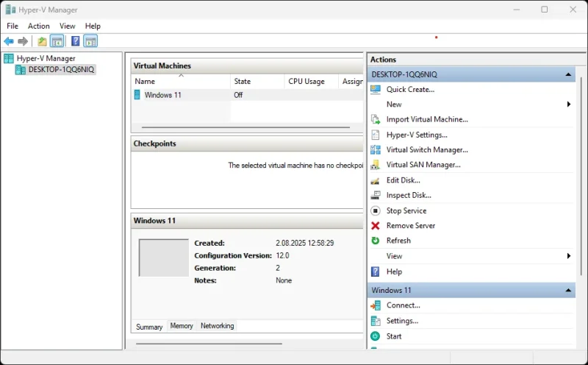Open the Action menu
This screenshot has width=588, height=365.
(x=39, y=26)
